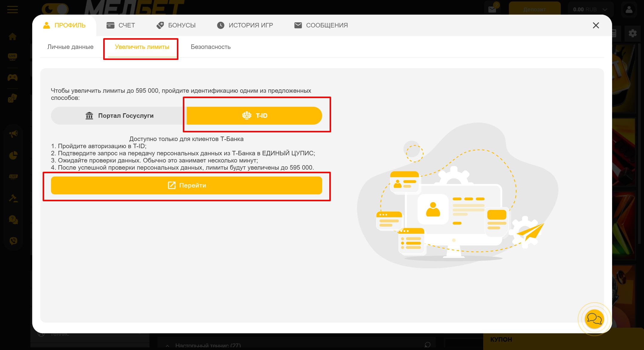The height and width of the screenshot is (350, 644).
Task: Click the home icon in sidebar
Action: click(x=13, y=37)
